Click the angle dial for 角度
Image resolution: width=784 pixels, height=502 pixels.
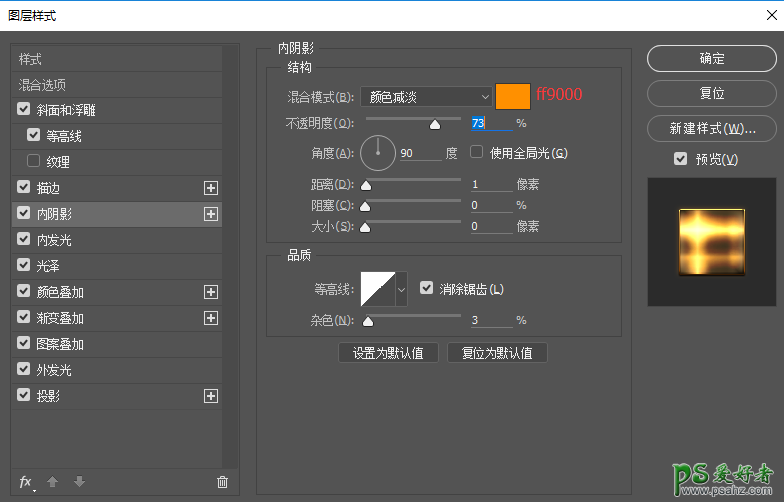click(378, 153)
